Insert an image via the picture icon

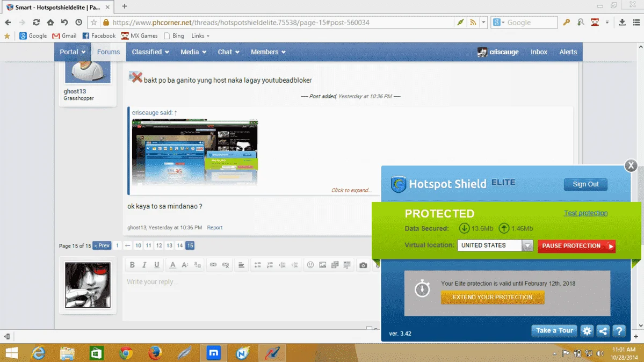[323, 265]
